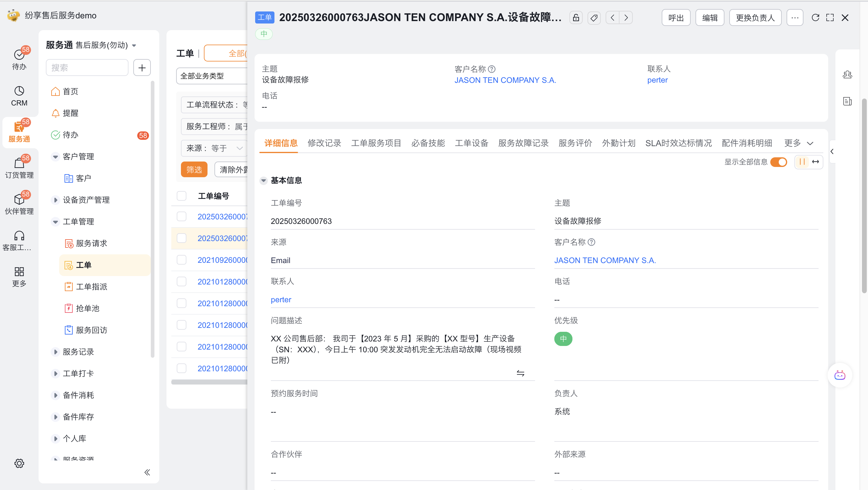Toggle the 显示全部信息 switch

pyautogui.click(x=778, y=162)
